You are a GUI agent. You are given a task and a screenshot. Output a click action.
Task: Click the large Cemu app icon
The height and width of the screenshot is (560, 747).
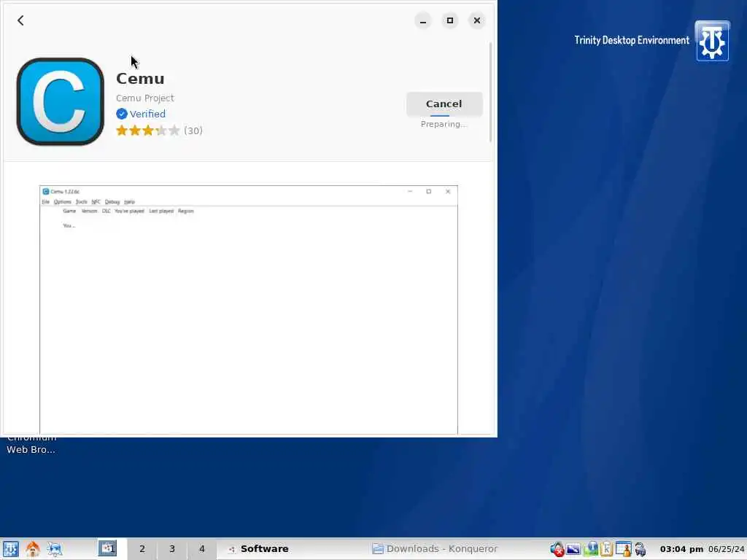point(60,101)
